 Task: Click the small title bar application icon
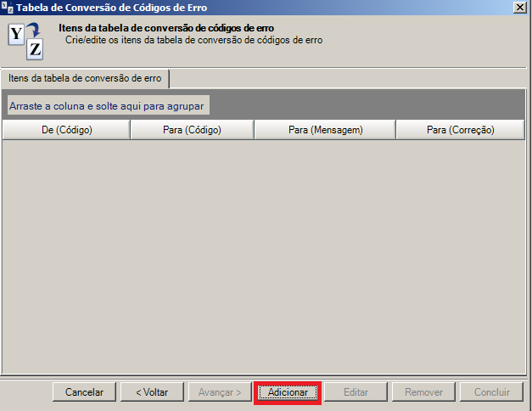7,7
